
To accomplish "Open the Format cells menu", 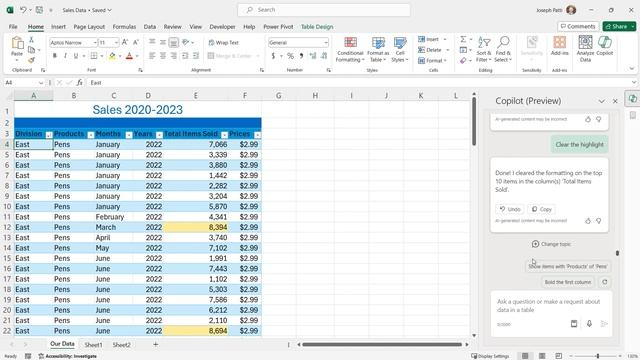I will pyautogui.click(x=432, y=60).
